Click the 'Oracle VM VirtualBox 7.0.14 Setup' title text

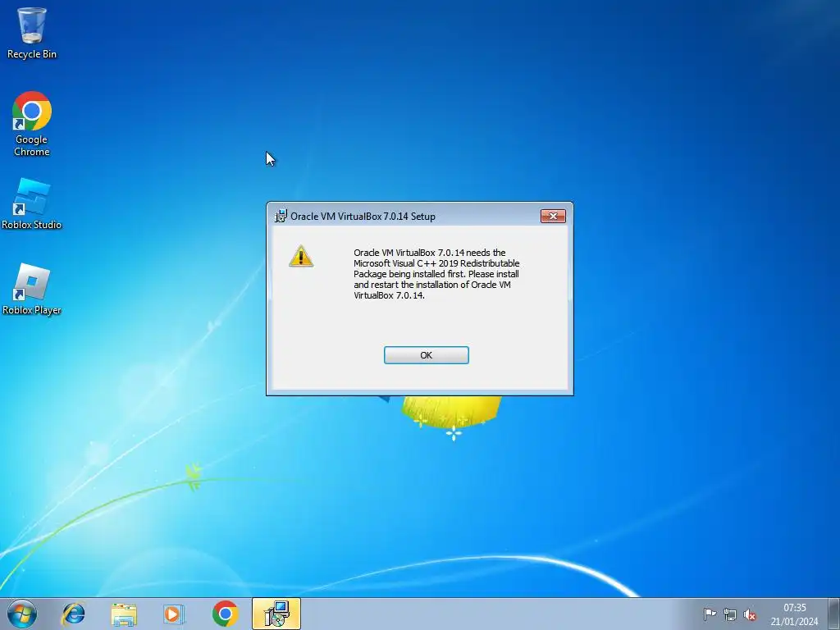tap(363, 217)
